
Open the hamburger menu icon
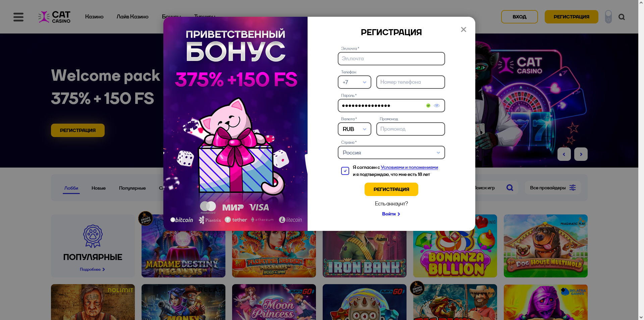18,17
